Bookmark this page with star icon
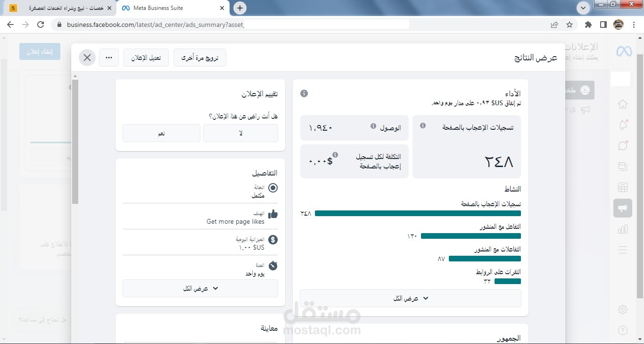The width and height of the screenshot is (644, 344). [x=570, y=25]
